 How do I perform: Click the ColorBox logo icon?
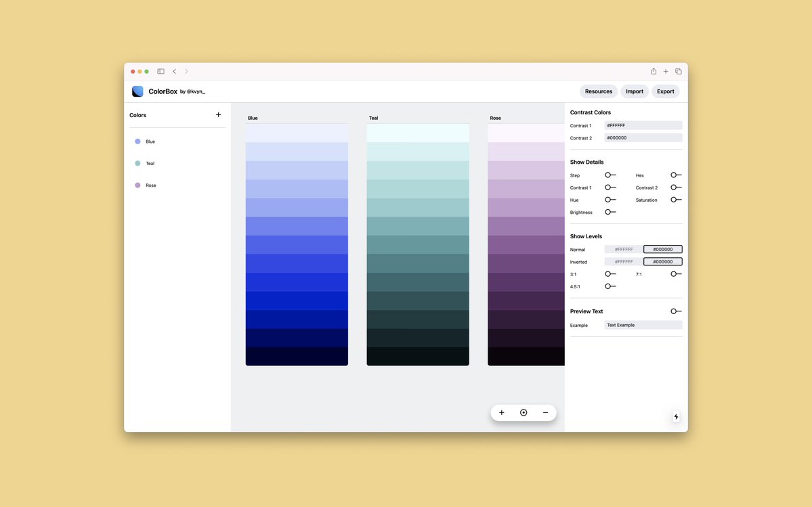[137, 91]
